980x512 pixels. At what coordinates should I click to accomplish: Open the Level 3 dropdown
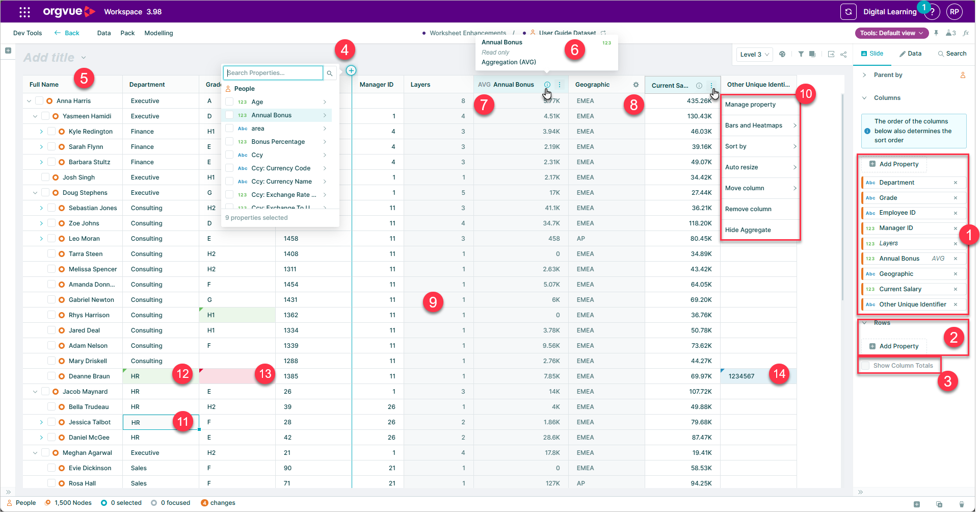pos(754,55)
